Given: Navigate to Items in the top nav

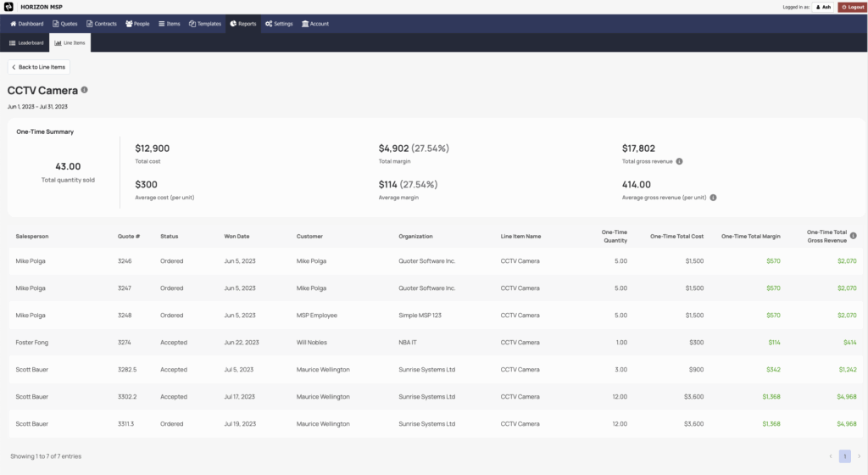Looking at the screenshot, I should pyautogui.click(x=170, y=24).
